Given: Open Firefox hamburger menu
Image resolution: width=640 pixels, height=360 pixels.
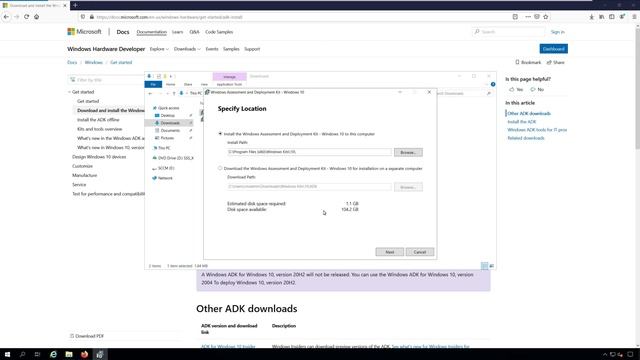Looking at the screenshot, I should [634, 17].
